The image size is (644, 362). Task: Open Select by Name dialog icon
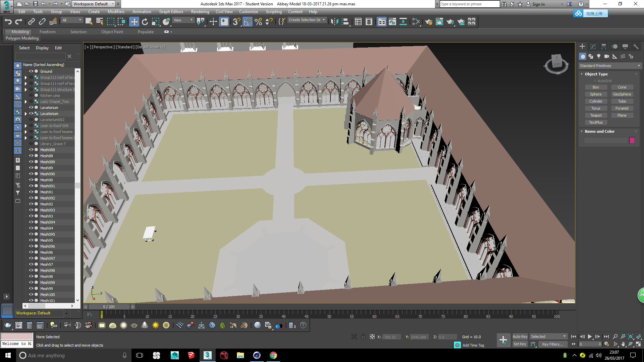[x=100, y=22]
